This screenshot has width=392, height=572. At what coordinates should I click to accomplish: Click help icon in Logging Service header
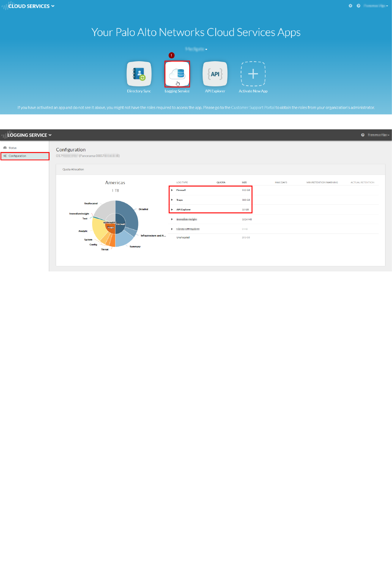tap(362, 135)
